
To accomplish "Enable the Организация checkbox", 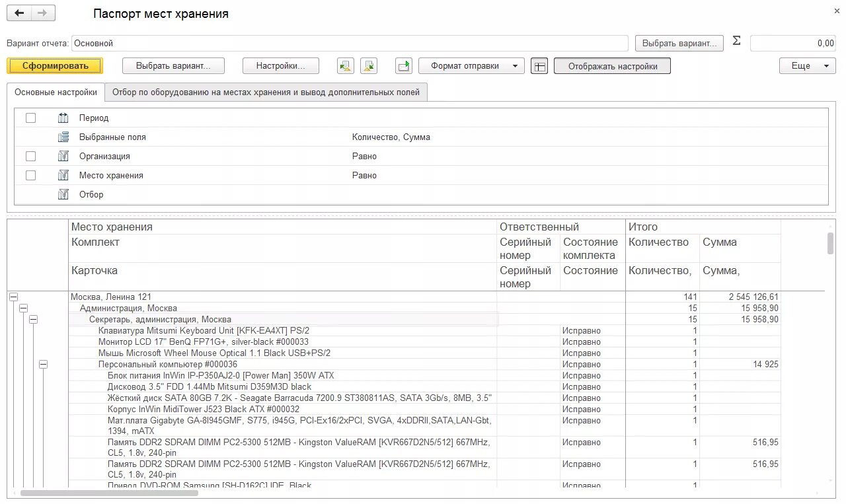I will (x=30, y=157).
